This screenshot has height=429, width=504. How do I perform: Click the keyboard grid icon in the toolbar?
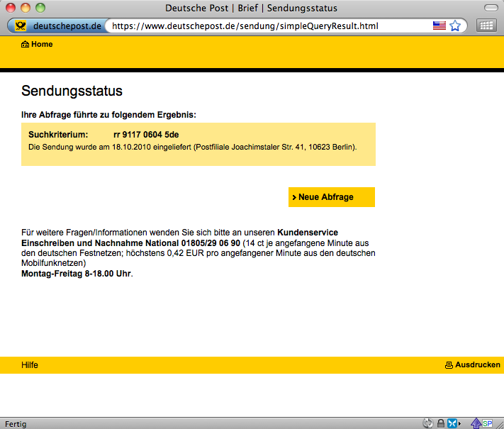coord(486,26)
